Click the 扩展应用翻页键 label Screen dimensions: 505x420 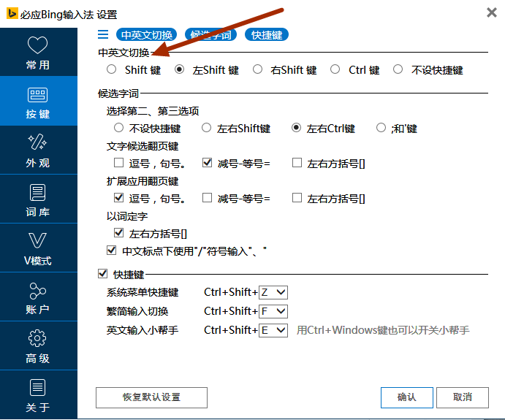pyautogui.click(x=143, y=182)
